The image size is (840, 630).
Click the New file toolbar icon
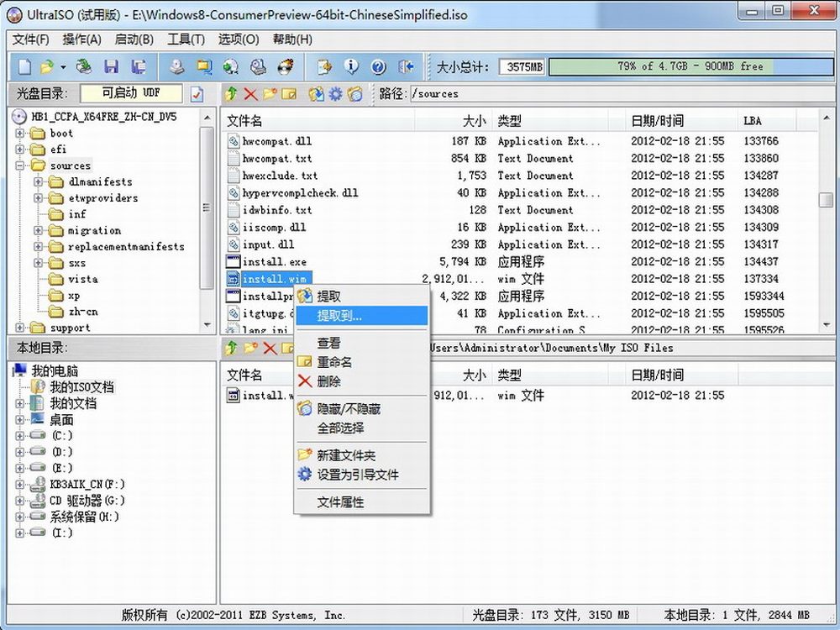tap(25, 66)
